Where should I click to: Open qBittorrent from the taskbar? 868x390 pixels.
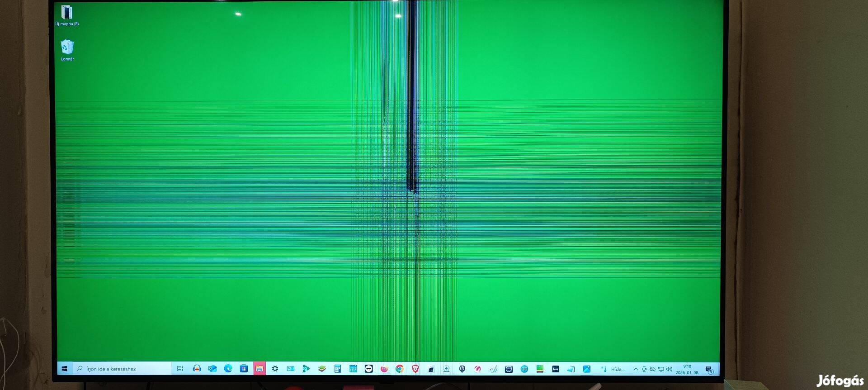[x=524, y=369]
